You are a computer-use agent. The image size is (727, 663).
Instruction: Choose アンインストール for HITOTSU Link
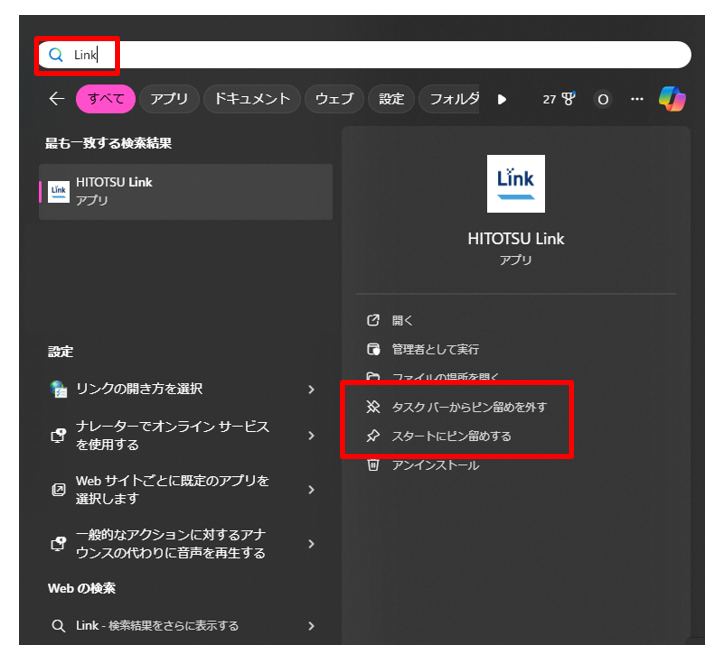tap(435, 465)
